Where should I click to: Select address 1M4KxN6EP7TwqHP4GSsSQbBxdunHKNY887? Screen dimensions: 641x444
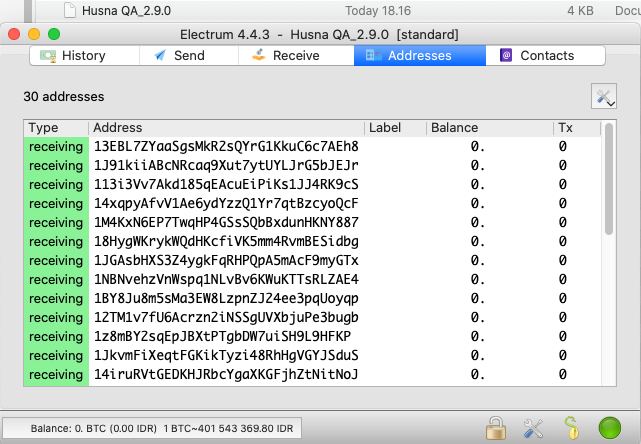226,222
